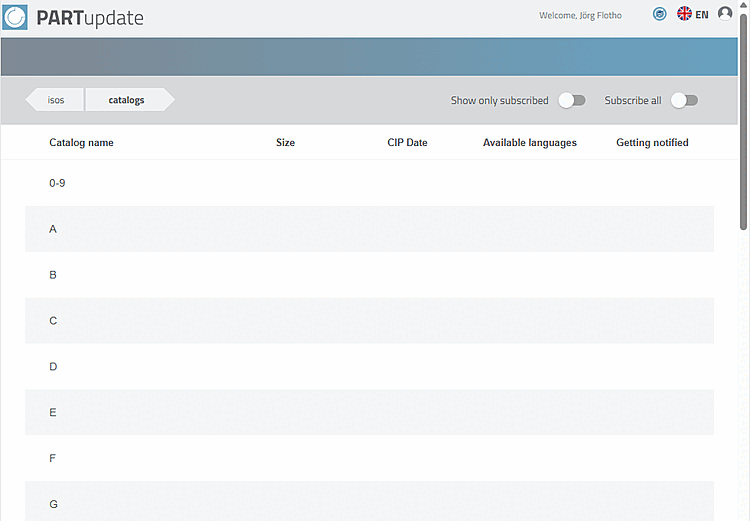
Task: Click the PARTupdate logo icon
Action: [16, 17]
